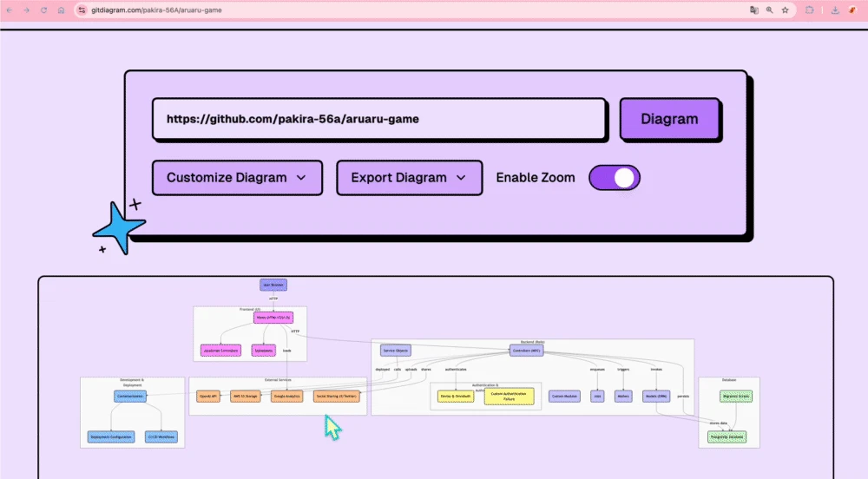
Task: Toggle the Enable Zoom switch
Action: 615,178
